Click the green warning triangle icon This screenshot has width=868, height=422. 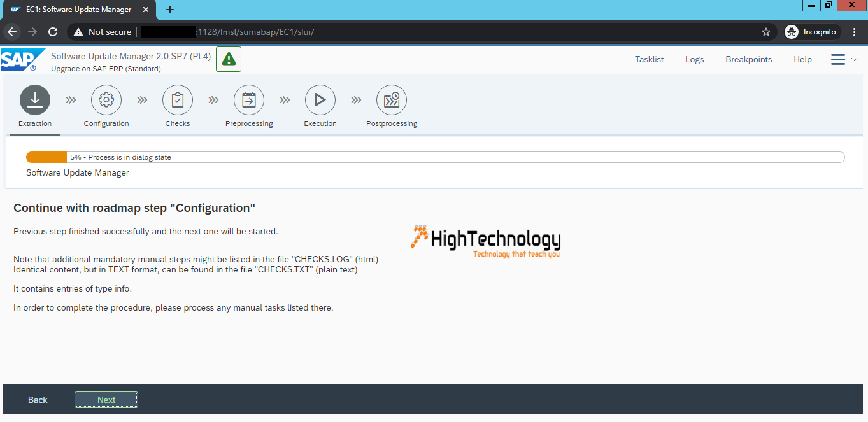229,59
